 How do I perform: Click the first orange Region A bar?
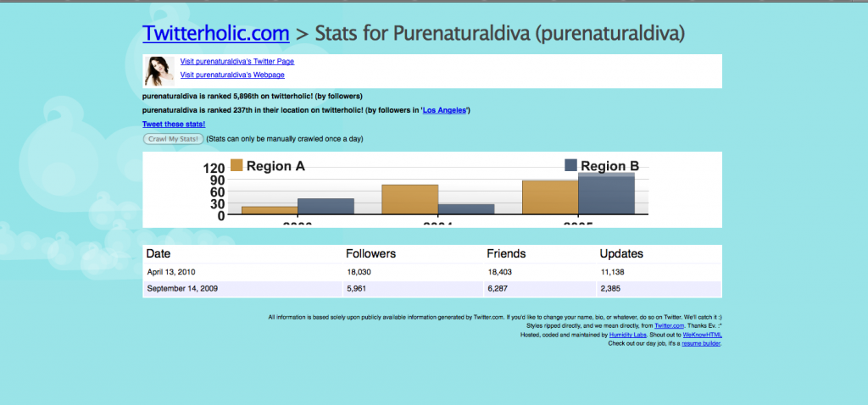(x=270, y=210)
